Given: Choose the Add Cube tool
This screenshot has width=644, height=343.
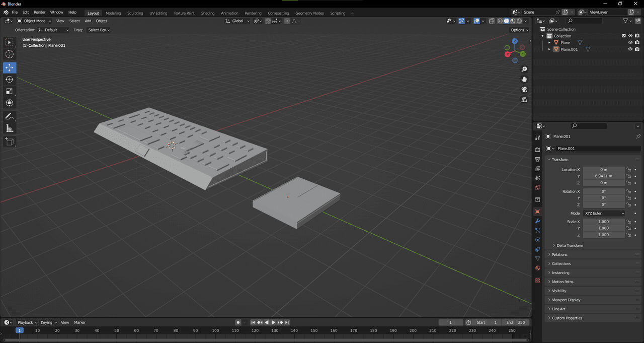Looking at the screenshot, I should coord(10,142).
